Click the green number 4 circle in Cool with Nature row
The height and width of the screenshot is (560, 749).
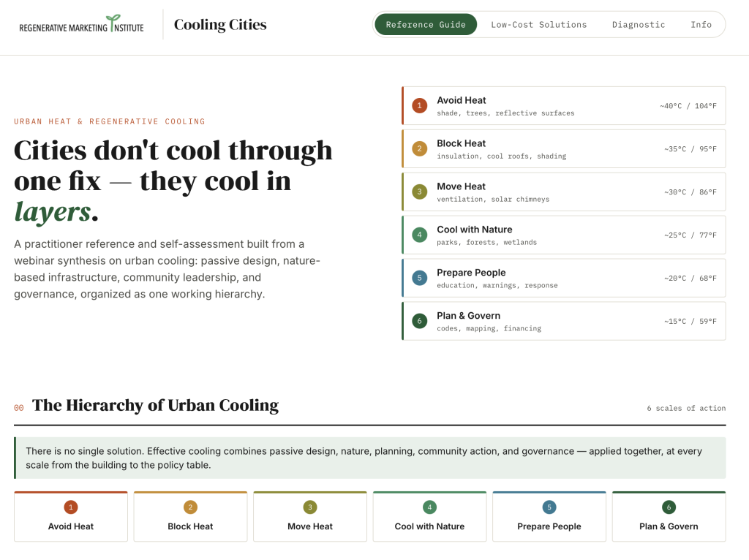click(419, 235)
